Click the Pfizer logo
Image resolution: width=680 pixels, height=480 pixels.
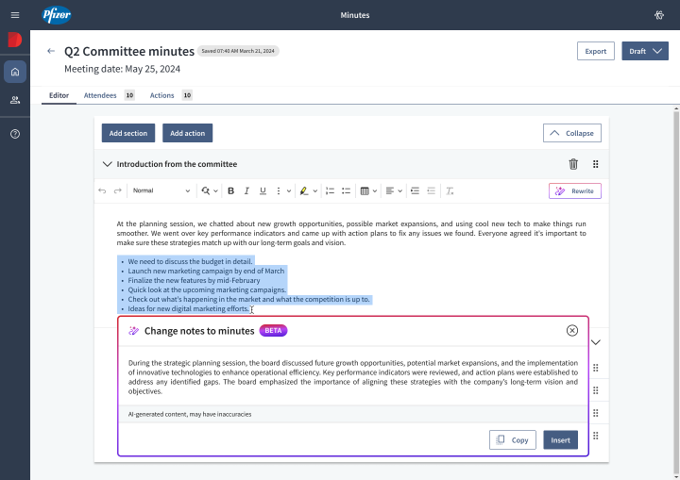click(x=56, y=15)
